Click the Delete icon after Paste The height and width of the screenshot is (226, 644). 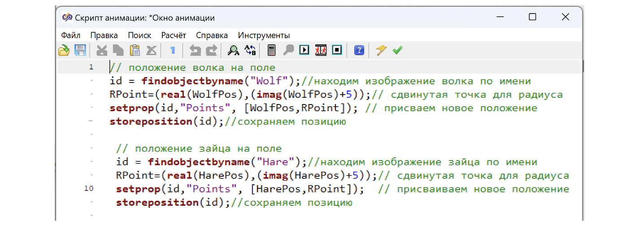(152, 51)
